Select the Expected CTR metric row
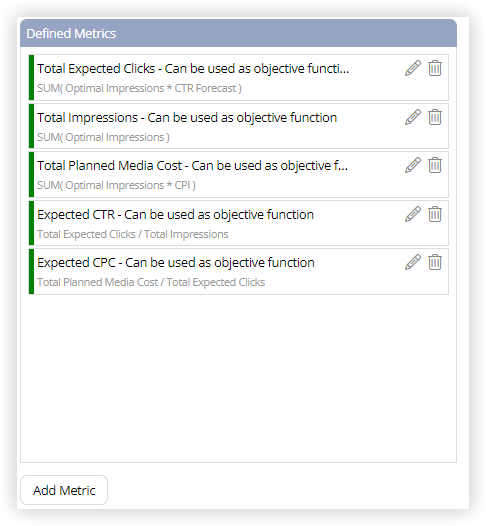Image resolution: width=486 pixels, height=526 pixels. [238, 223]
